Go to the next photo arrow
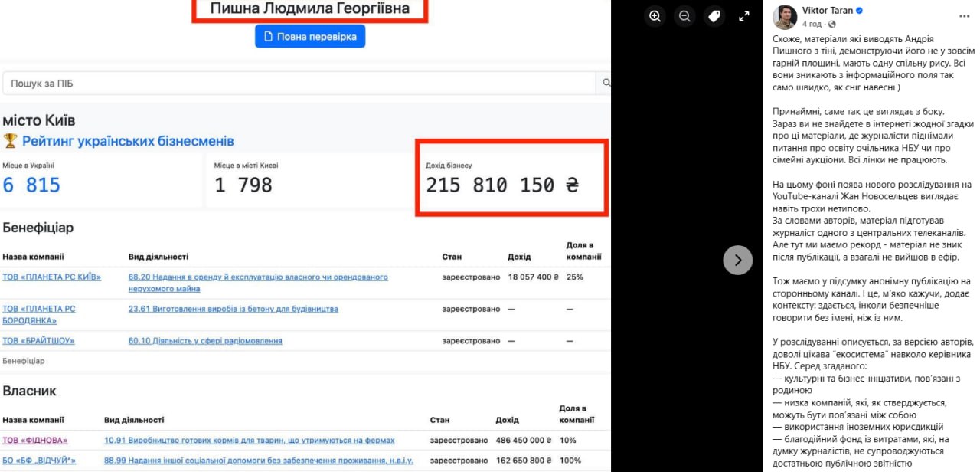The height and width of the screenshot is (472, 980). 737,261
